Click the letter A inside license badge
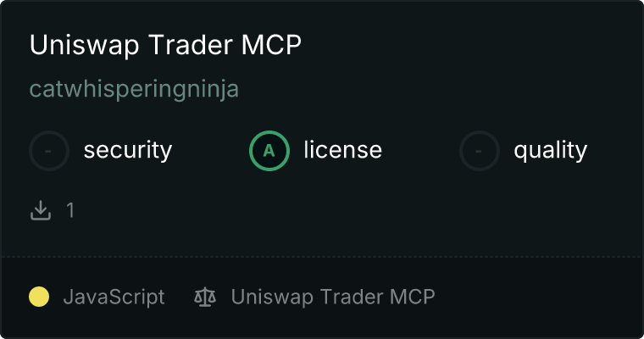The width and height of the screenshot is (644, 339). [x=269, y=151]
